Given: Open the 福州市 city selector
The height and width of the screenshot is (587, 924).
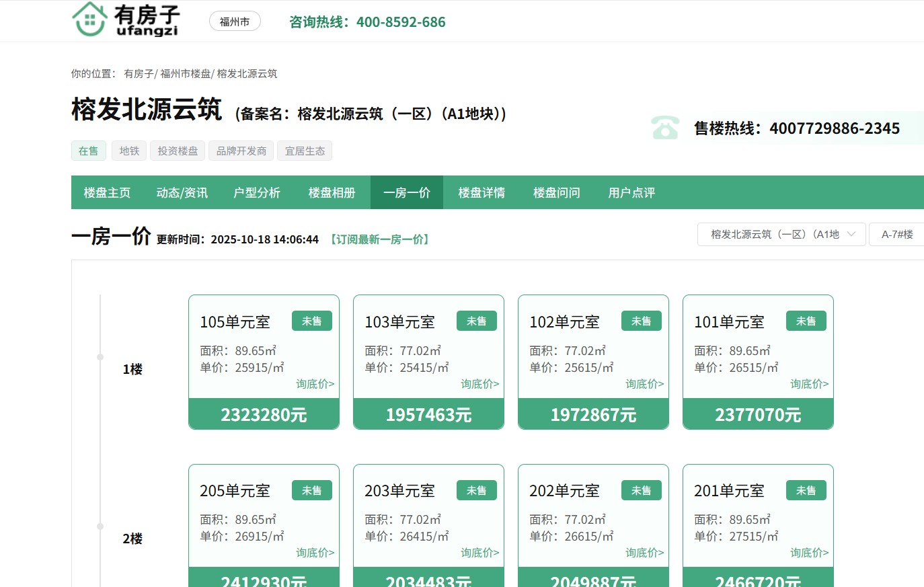Looking at the screenshot, I should click(235, 22).
